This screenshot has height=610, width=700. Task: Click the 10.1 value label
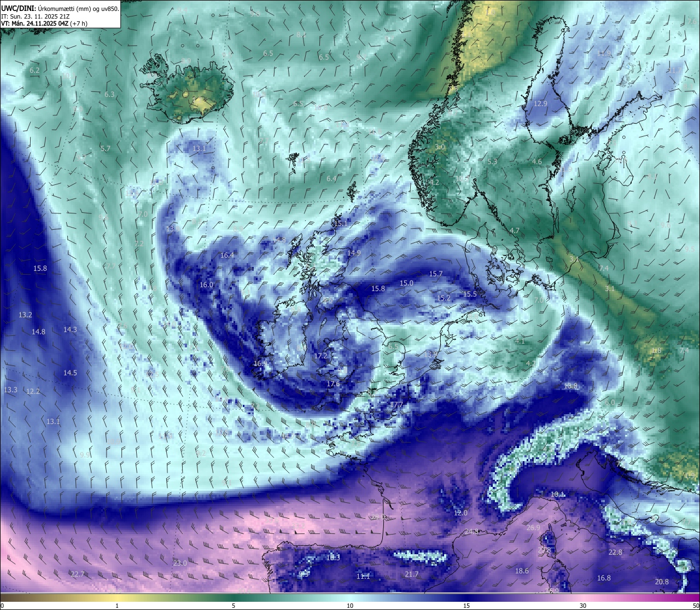coord(557,495)
